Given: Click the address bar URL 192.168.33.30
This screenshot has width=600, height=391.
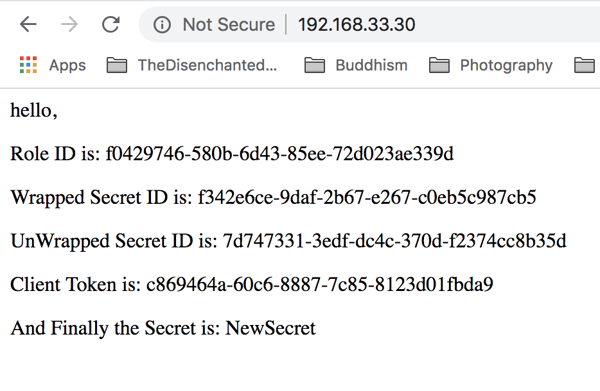Looking at the screenshot, I should (357, 25).
